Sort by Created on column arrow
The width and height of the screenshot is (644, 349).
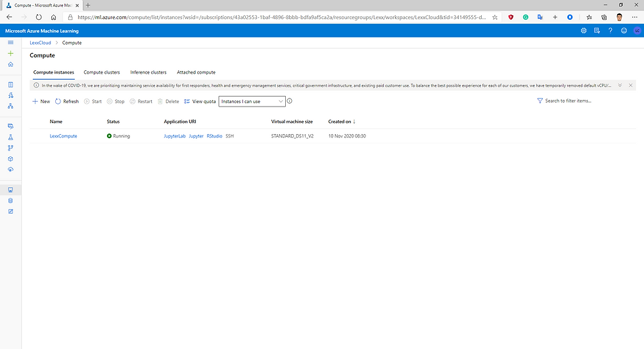[x=354, y=122]
